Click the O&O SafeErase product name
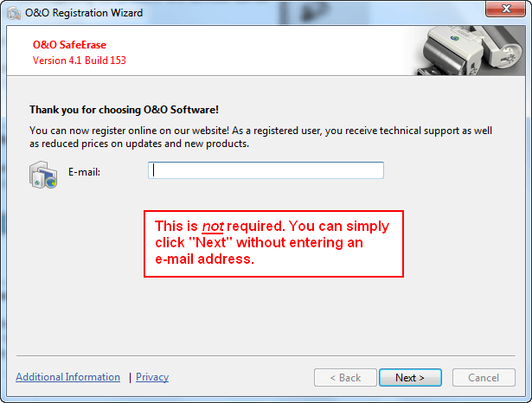 (69, 45)
